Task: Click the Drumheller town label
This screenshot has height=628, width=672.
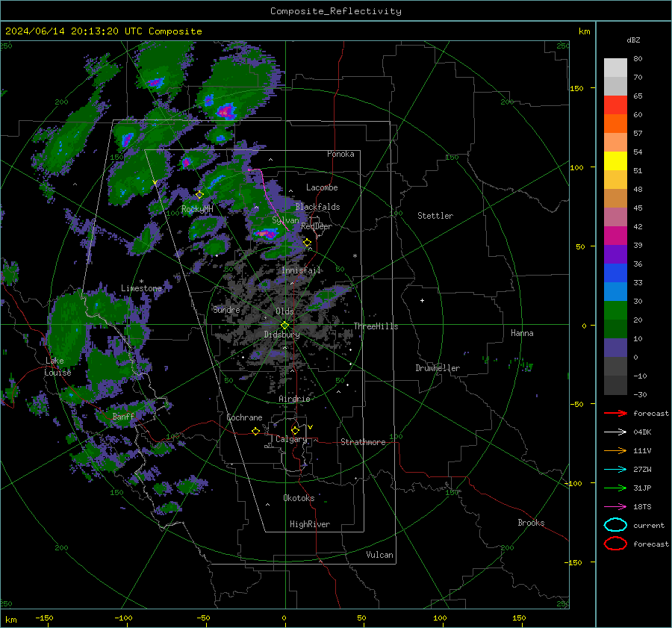Action: pos(438,368)
